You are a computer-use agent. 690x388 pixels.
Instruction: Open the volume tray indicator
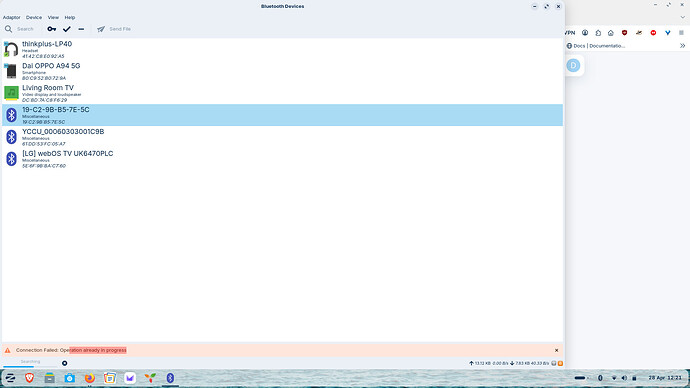pos(624,378)
